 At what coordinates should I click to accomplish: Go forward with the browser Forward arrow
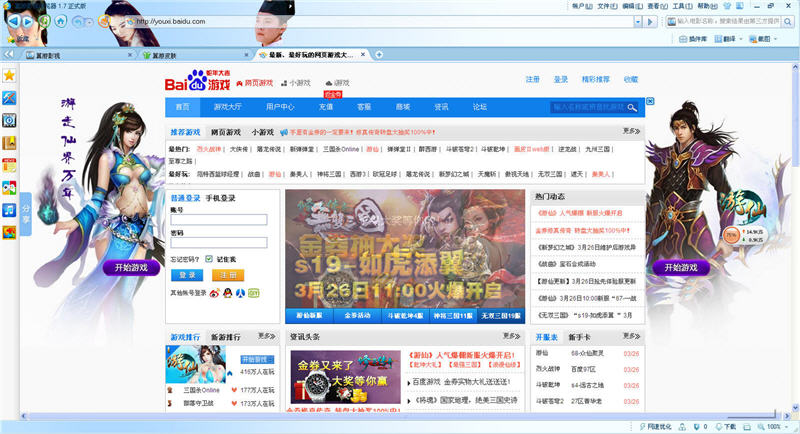[28, 21]
